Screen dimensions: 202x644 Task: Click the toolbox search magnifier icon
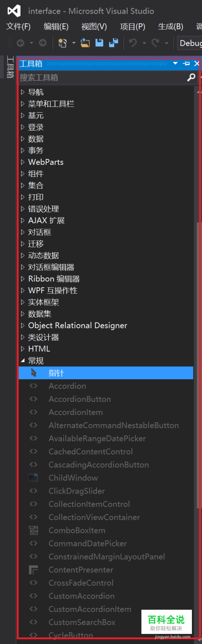pyautogui.click(x=191, y=77)
